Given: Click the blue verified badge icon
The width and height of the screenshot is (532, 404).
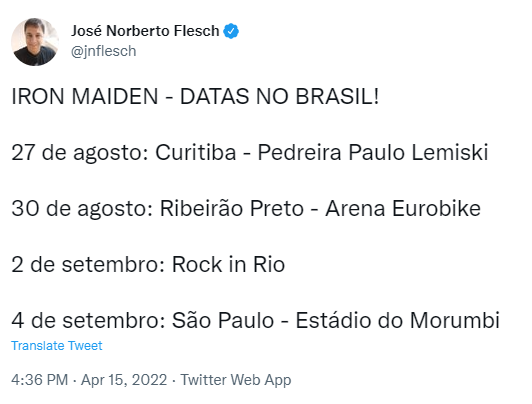Looking at the screenshot, I should (x=231, y=31).
